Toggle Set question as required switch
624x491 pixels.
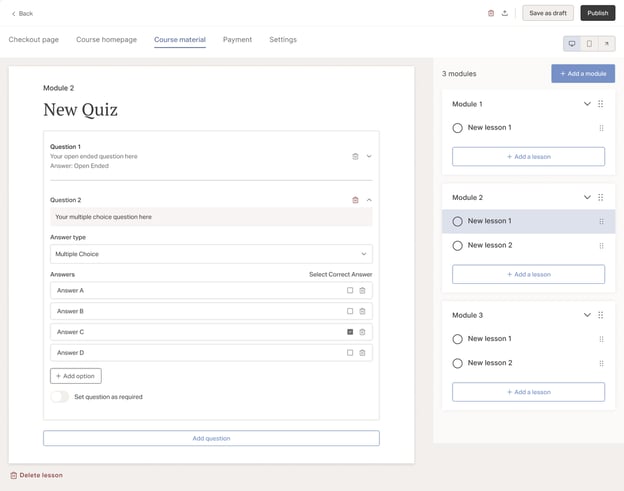60,397
